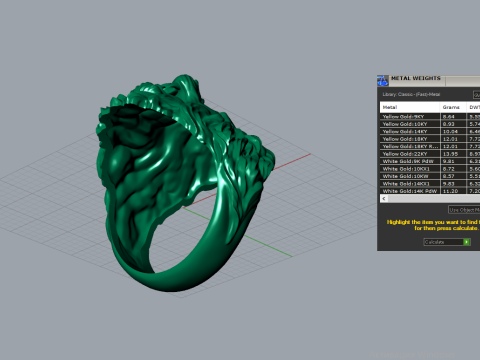480x360 pixels.
Task: Select the White Gold:10KX1 row
Action: pyautogui.click(x=430, y=169)
